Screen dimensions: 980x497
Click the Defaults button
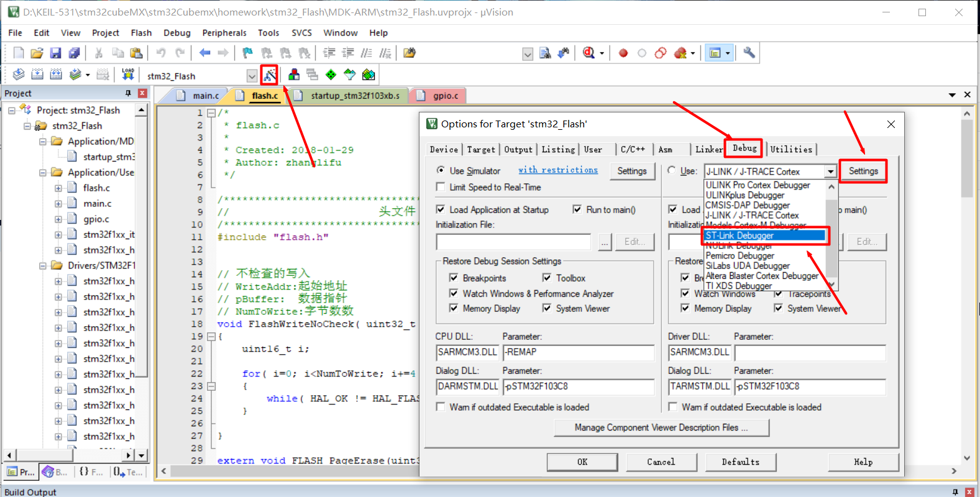pyautogui.click(x=740, y=462)
